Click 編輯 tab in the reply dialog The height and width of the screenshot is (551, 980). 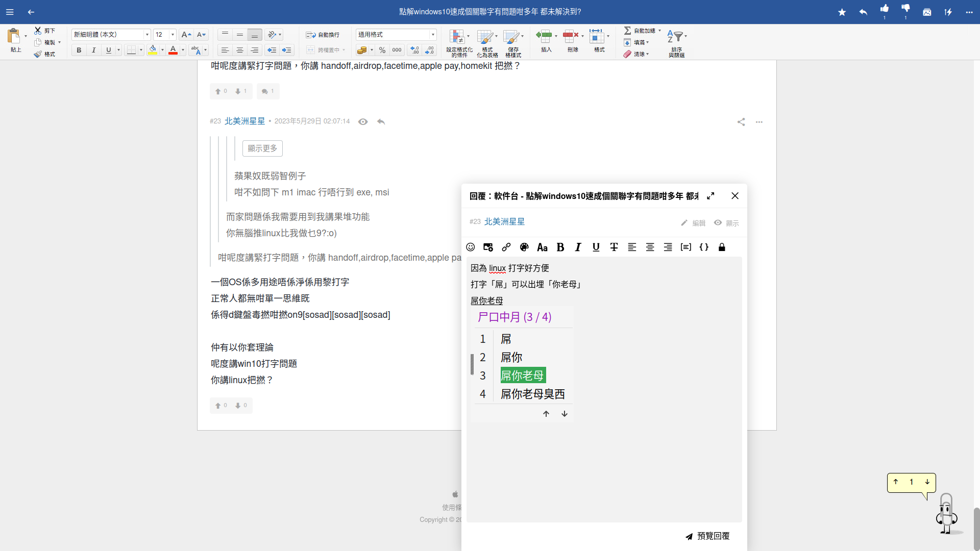(693, 223)
